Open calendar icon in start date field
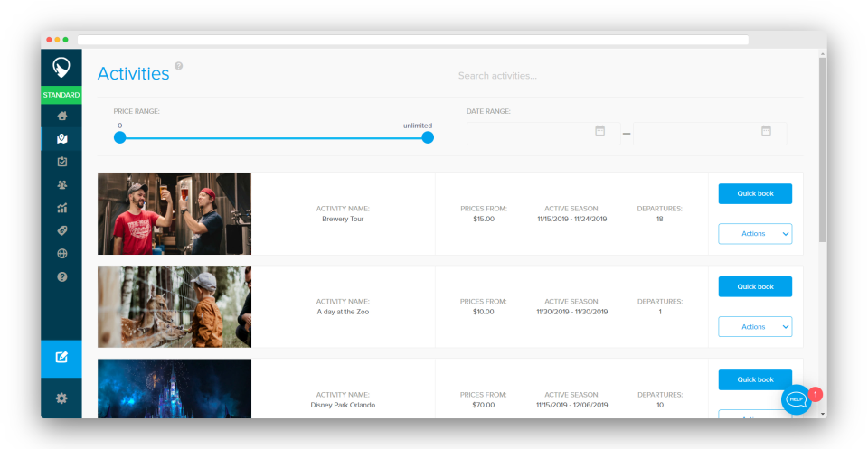This screenshot has height=449, width=868. (x=600, y=131)
